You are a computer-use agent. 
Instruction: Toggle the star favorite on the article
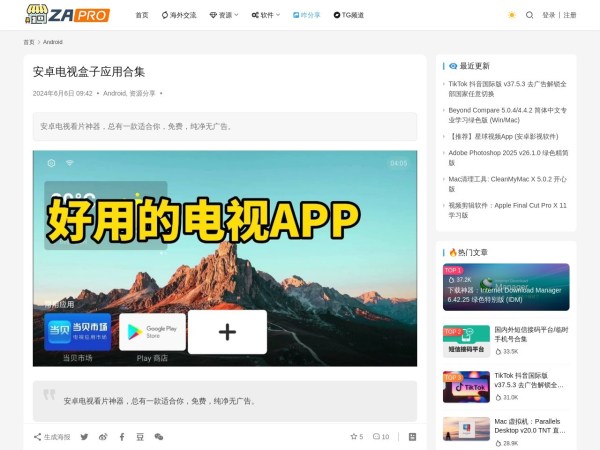pos(356,437)
